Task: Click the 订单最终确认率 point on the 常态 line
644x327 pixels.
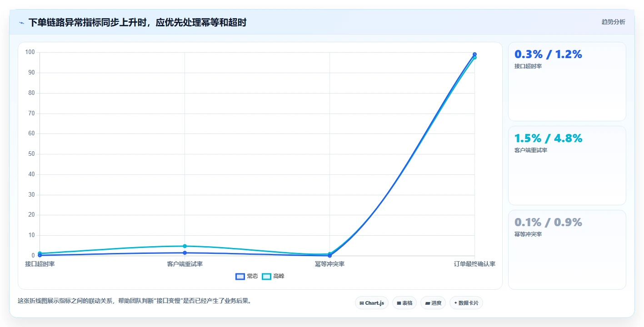Action: 474,54
